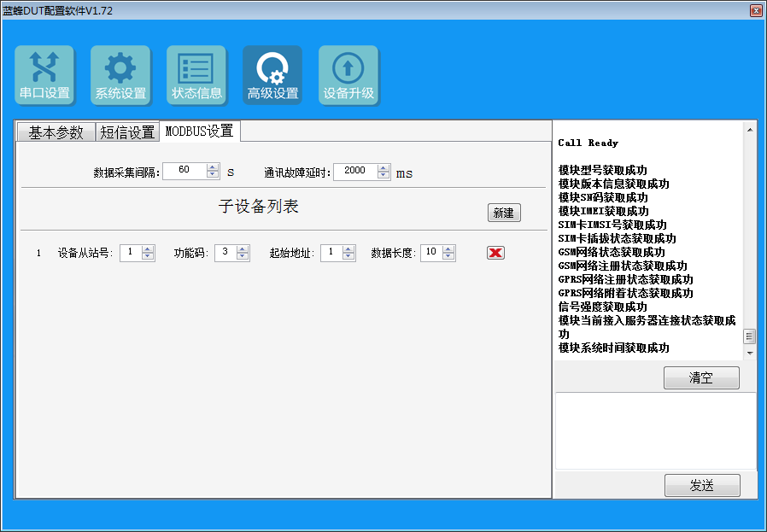767x532 pixels.
Task: Click the 子设备列表 heading
Action: [258, 207]
